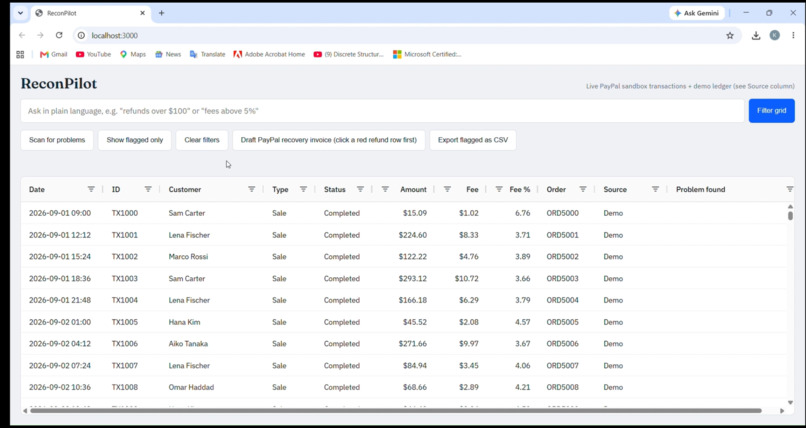The image size is (806, 428).
Task: Open the Date column filter menu icon
Action: (91, 189)
